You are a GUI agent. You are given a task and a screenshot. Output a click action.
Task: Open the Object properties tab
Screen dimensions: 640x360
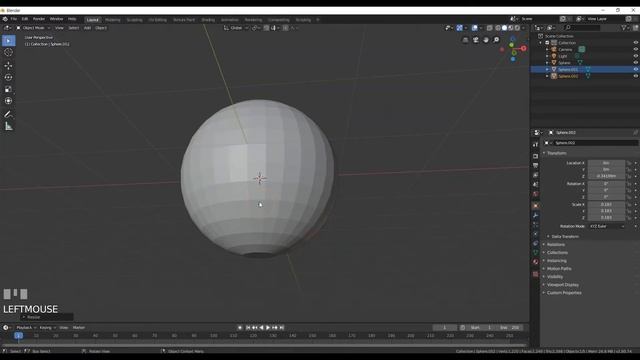[x=536, y=205]
